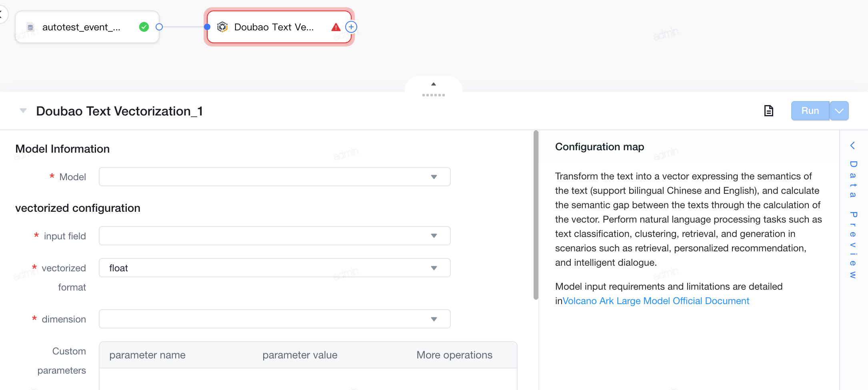Click the red warning icon on Doubao node
This screenshot has width=868, height=390.
pos(336,27)
